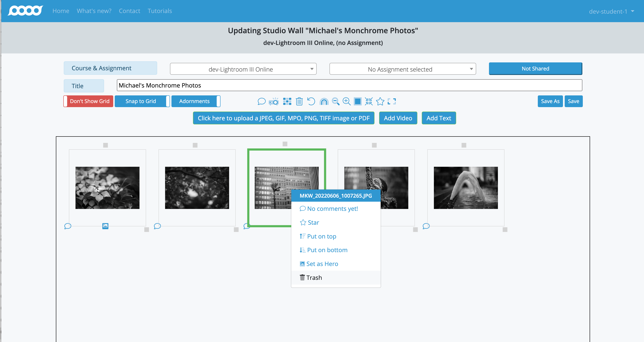Open the What's new? link
The height and width of the screenshot is (342, 644).
coord(94,11)
